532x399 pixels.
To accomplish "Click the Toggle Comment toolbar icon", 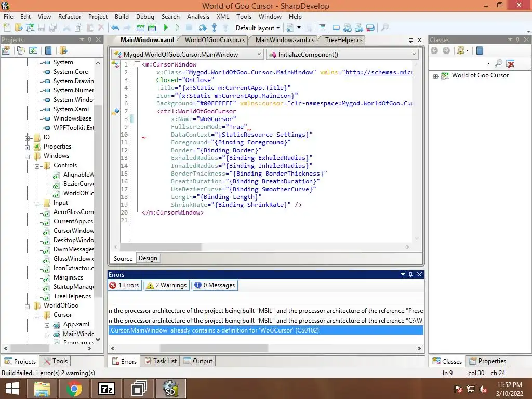I will tap(336, 28).
